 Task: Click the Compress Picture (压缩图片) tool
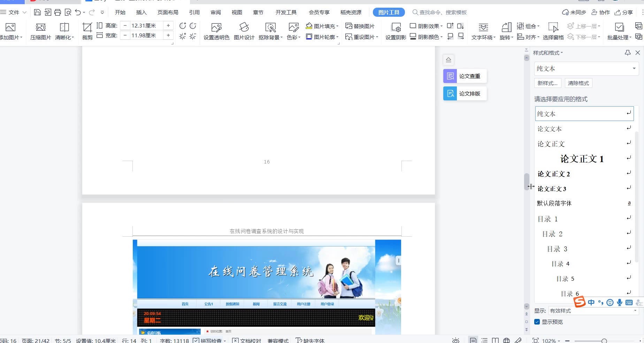coord(41,31)
